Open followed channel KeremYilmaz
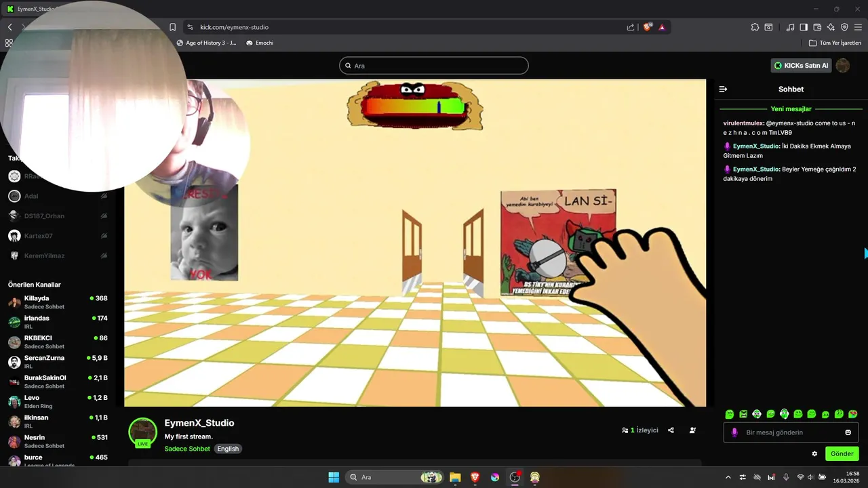 [58, 256]
